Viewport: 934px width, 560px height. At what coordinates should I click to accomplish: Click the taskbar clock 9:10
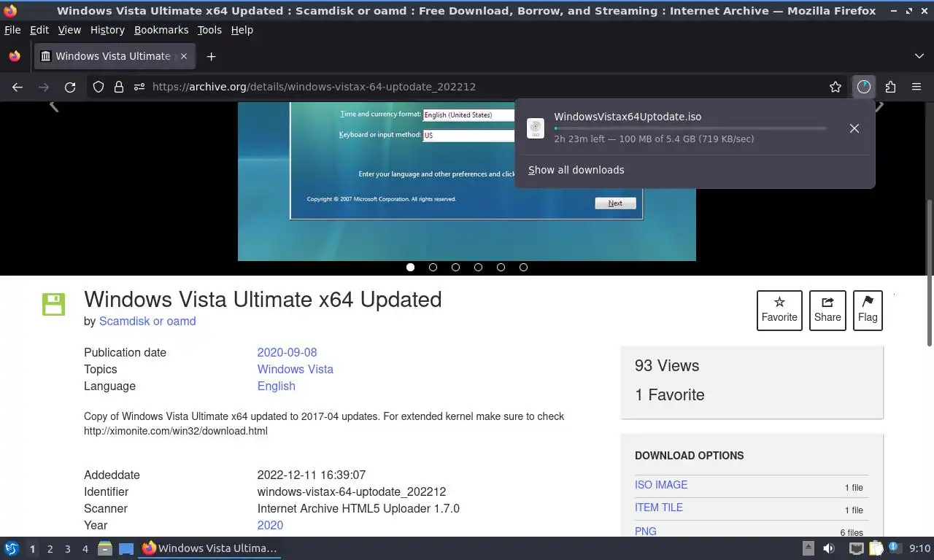pos(919,548)
